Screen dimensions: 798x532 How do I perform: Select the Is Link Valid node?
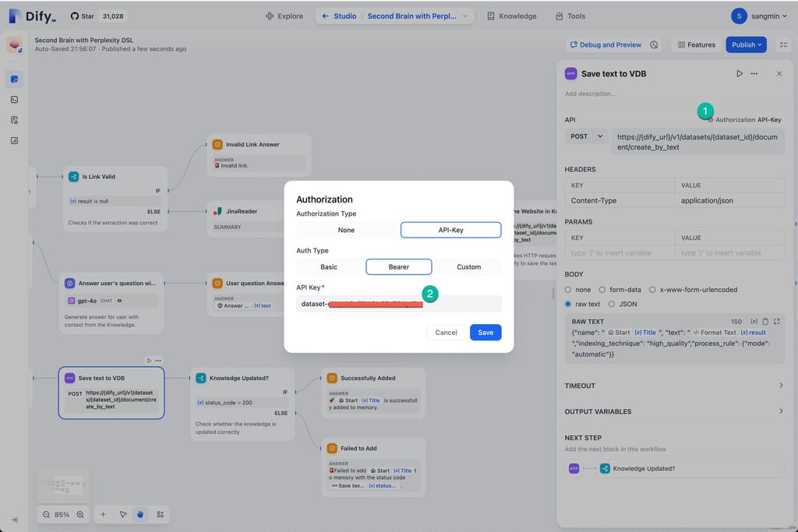(115, 199)
